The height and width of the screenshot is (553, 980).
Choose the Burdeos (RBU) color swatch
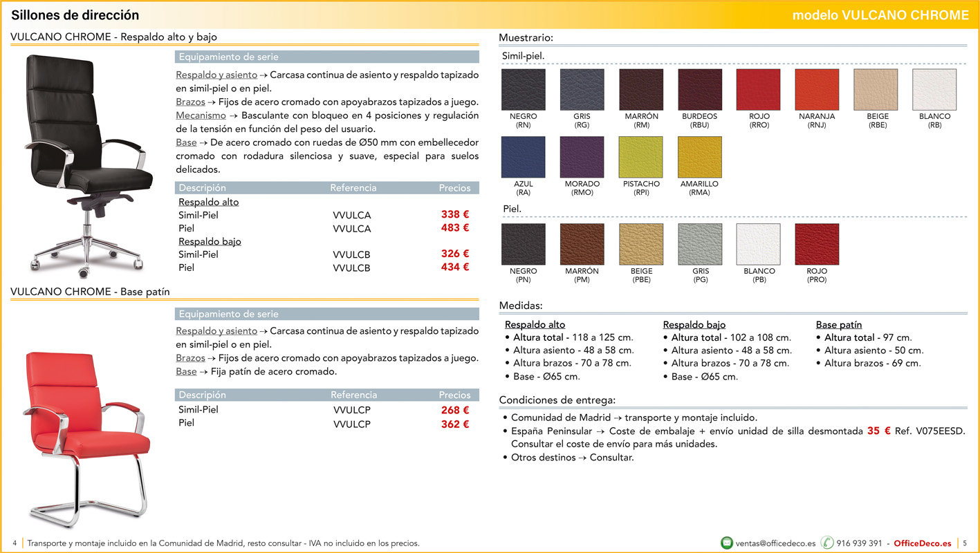700,90
